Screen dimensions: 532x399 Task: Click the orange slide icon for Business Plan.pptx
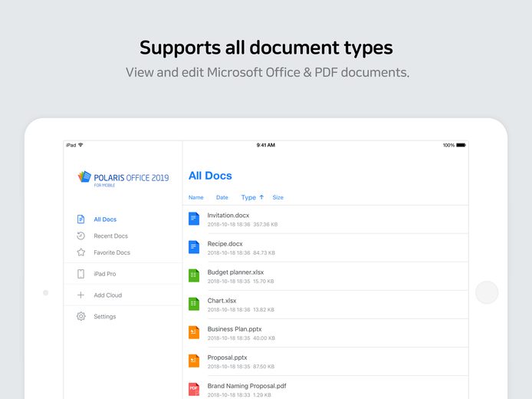pyautogui.click(x=194, y=332)
